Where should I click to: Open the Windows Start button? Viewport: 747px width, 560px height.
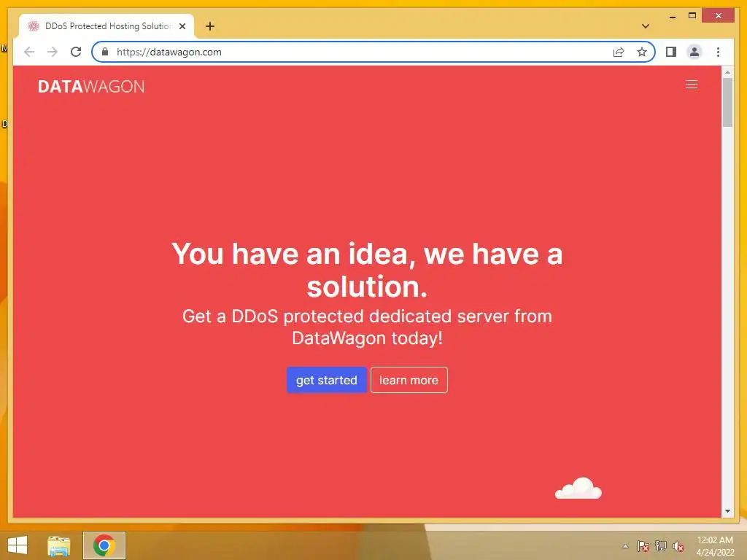tap(18, 545)
